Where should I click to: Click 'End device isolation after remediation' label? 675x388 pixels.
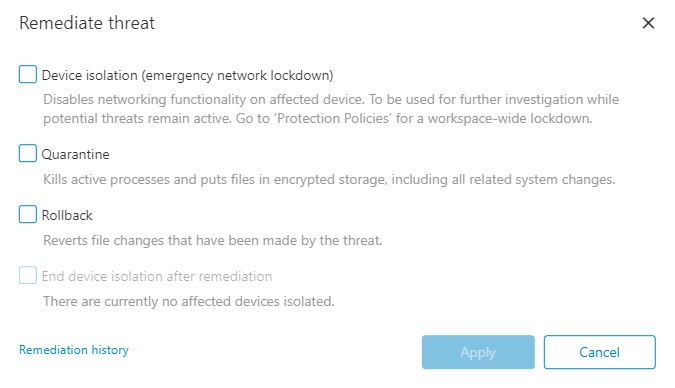coord(157,276)
